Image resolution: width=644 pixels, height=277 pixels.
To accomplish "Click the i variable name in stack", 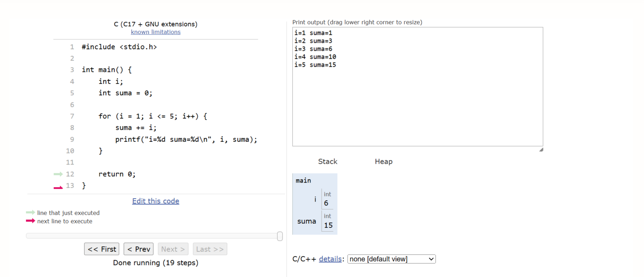I will point(315,199).
